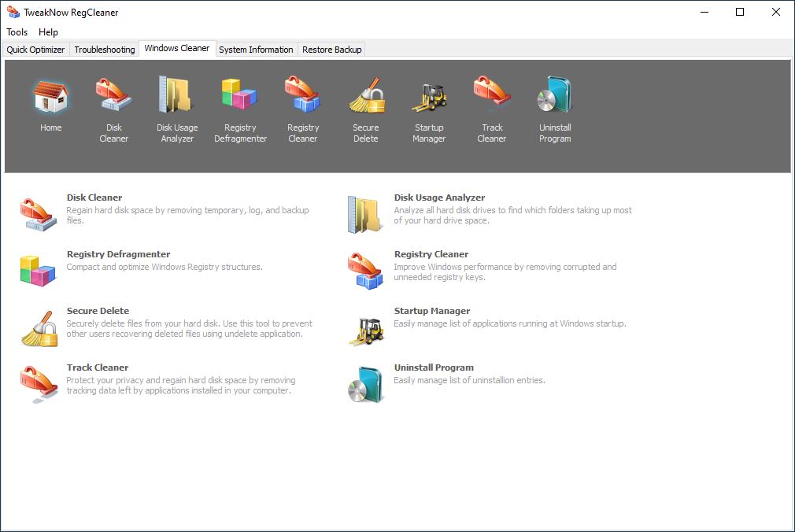Screen dimensions: 795x532
Task: Click 'Analyze all hard disk drives' description
Action: coord(513,216)
